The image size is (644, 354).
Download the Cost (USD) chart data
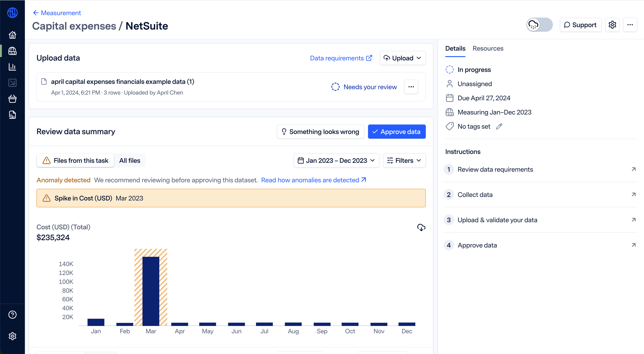click(x=421, y=227)
